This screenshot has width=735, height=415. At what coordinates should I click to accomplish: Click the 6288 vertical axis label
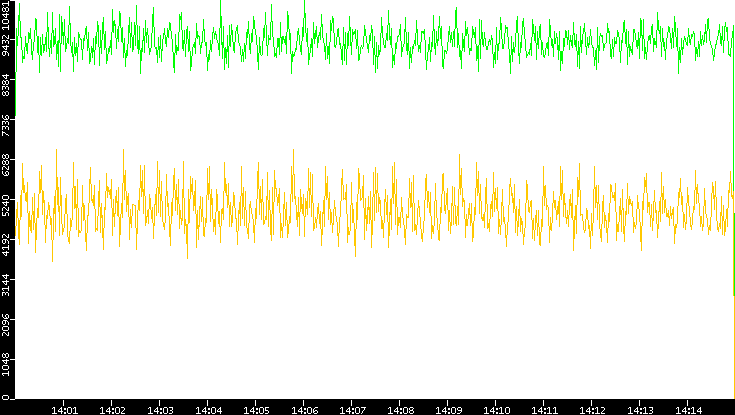6,165
